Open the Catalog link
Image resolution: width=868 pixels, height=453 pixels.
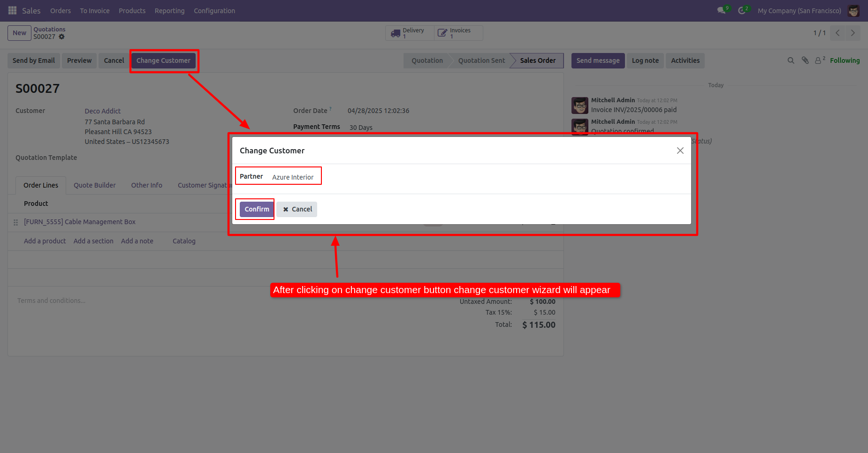(184, 241)
